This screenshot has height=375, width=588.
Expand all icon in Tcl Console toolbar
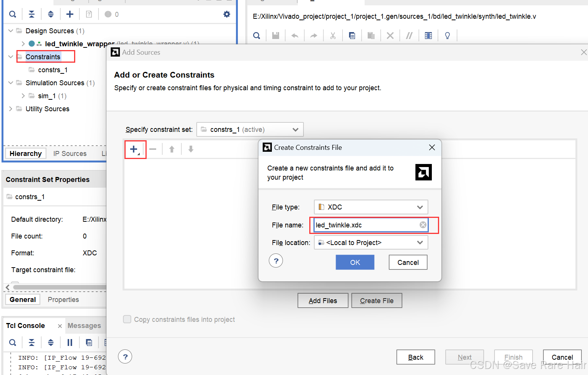51,342
